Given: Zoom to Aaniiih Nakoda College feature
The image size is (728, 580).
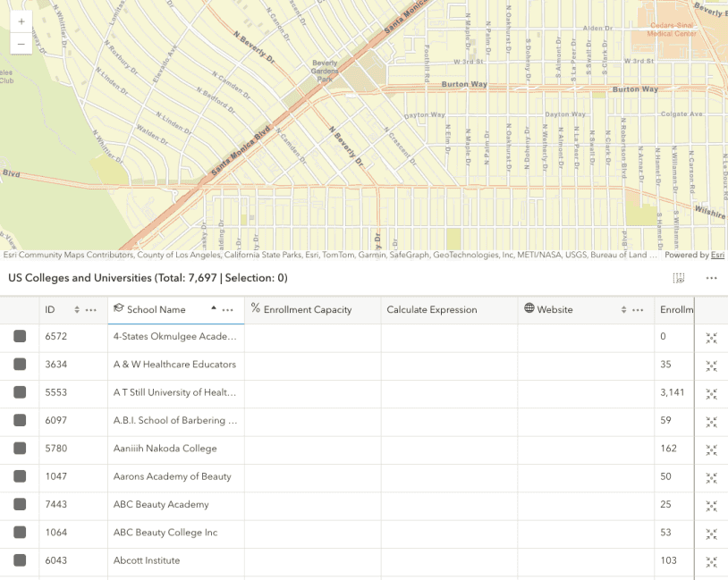Looking at the screenshot, I should (711, 449).
